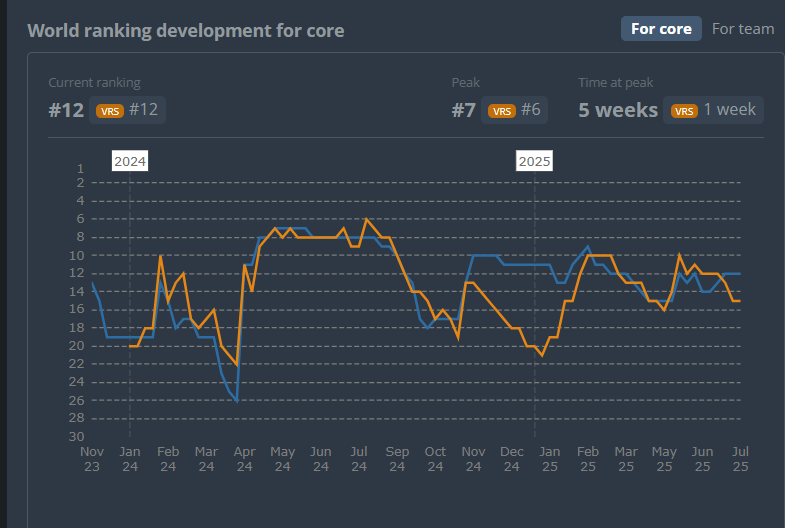Click the bold #12 current ranking value
The width and height of the screenshot is (785, 528).
[66, 110]
